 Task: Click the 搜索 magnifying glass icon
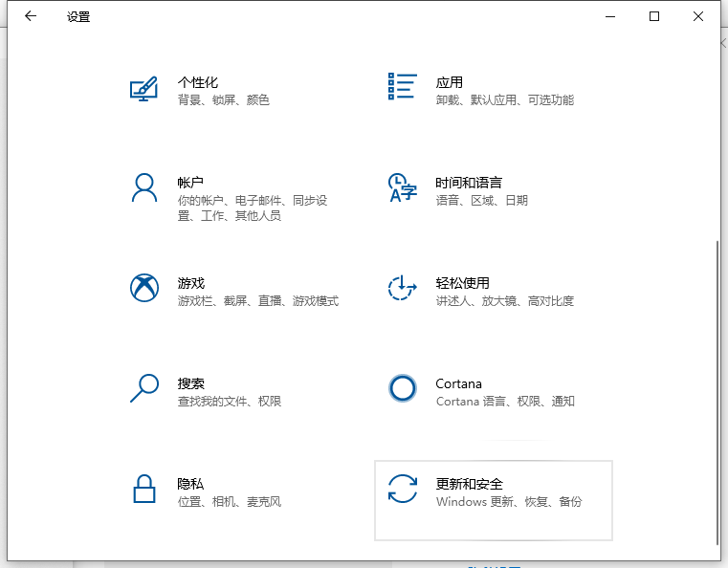[x=143, y=388]
